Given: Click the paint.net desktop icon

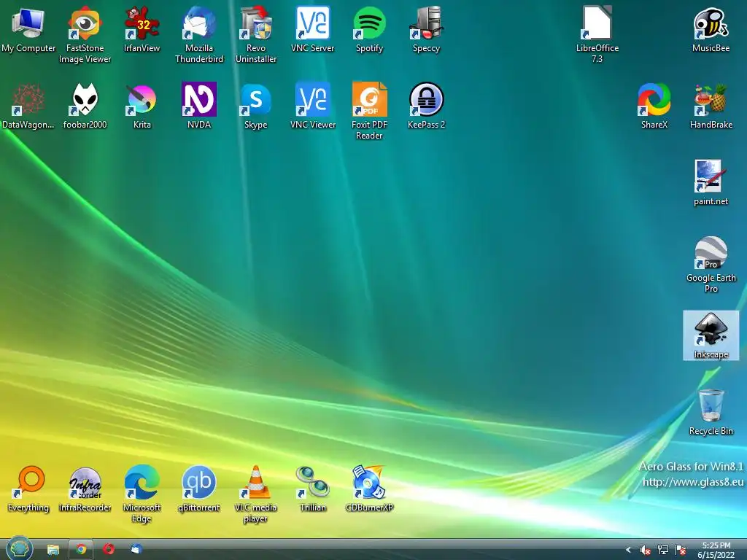Looking at the screenshot, I should [x=711, y=183].
